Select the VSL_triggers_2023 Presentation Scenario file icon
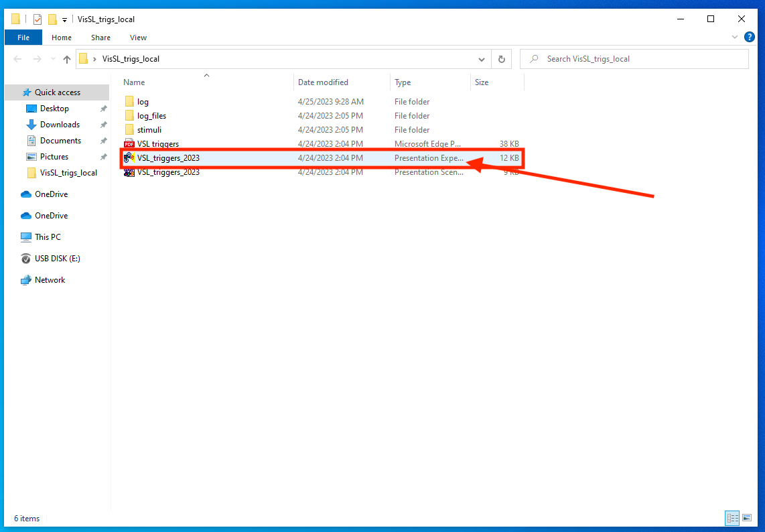This screenshot has height=532, width=765. click(129, 172)
